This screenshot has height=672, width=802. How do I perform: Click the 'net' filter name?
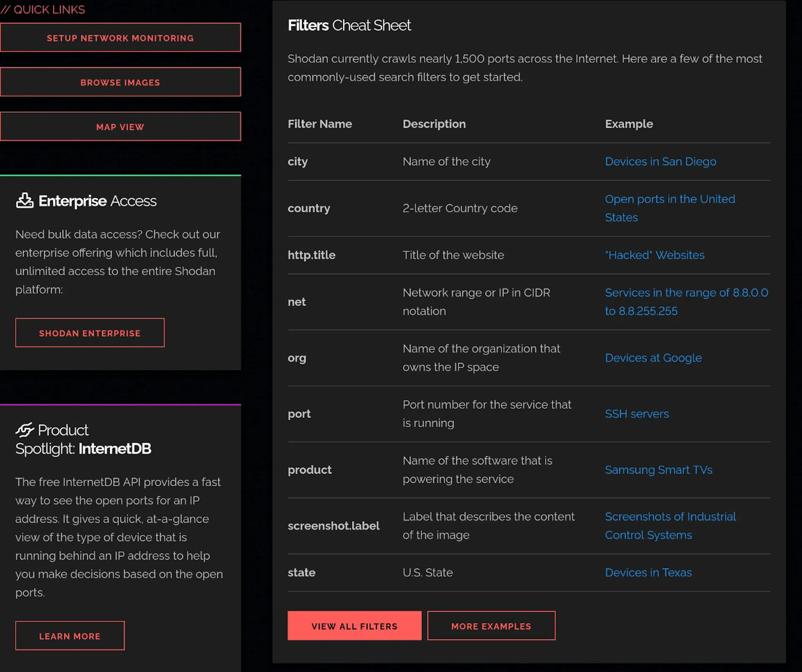point(297,302)
